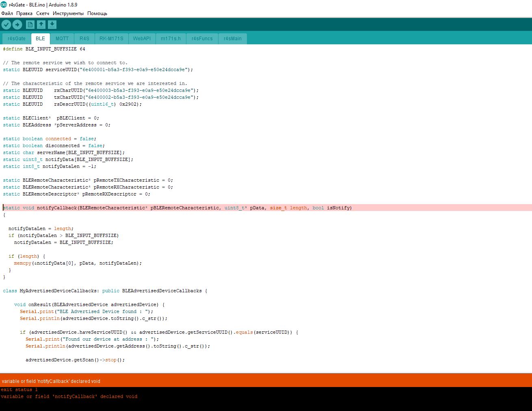Save the sketch using the down-arrow icon
The image size is (532, 411).
click(x=52, y=25)
